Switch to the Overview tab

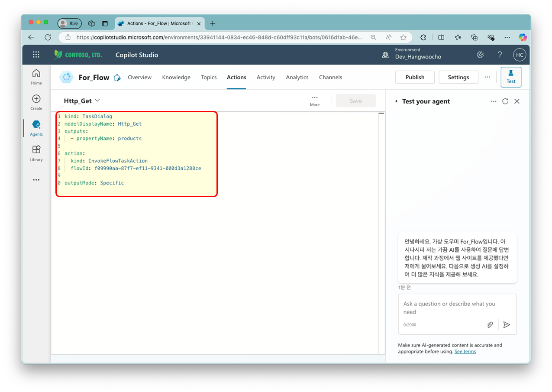[139, 78]
